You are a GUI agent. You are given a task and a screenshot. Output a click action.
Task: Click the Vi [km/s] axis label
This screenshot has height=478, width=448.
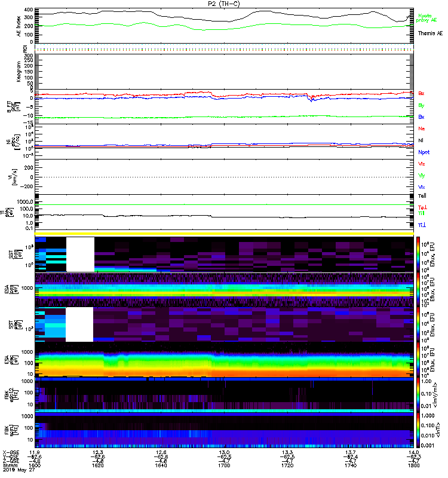[x=14, y=177]
